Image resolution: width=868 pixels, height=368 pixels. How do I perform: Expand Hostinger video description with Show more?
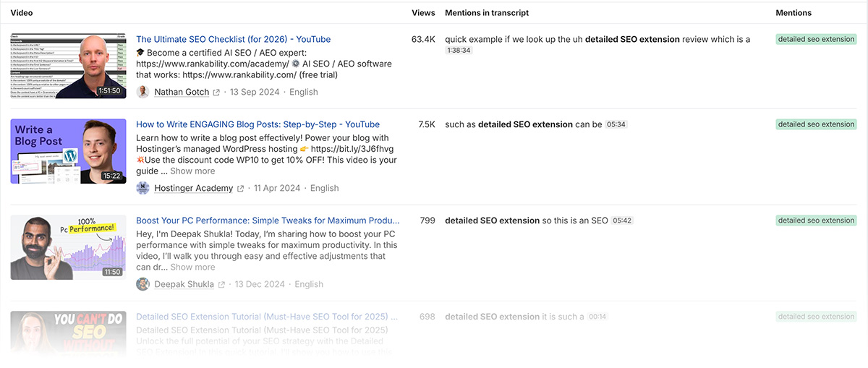click(x=192, y=171)
